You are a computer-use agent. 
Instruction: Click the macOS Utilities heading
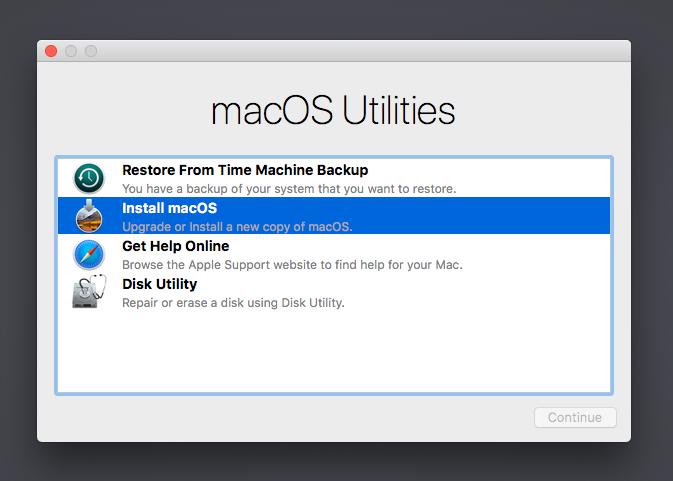(x=333, y=110)
